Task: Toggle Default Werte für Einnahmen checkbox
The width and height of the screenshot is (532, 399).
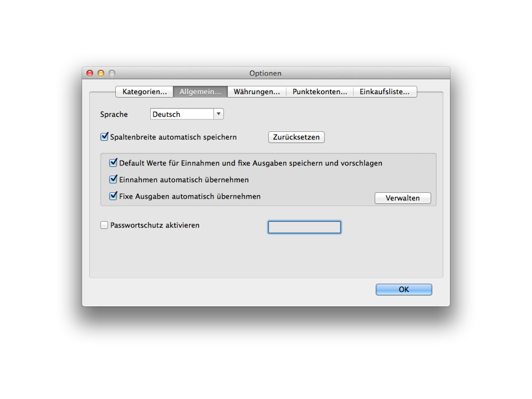Action: [113, 163]
